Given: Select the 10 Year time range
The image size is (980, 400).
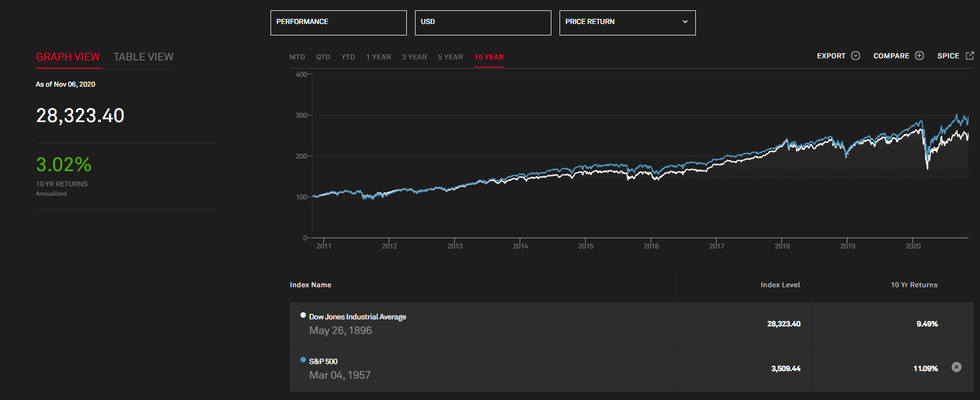Looking at the screenshot, I should [489, 57].
